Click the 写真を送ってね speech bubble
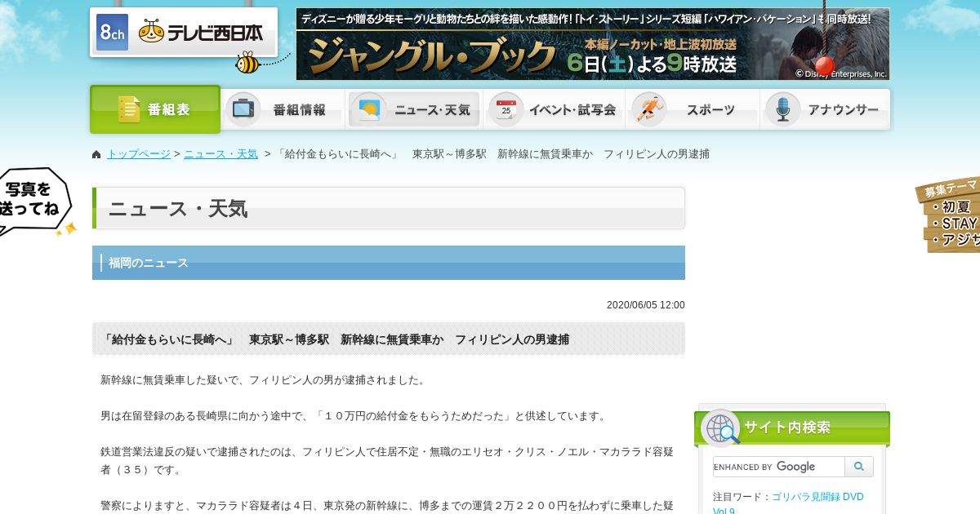The height and width of the screenshot is (514, 980). [x=36, y=202]
